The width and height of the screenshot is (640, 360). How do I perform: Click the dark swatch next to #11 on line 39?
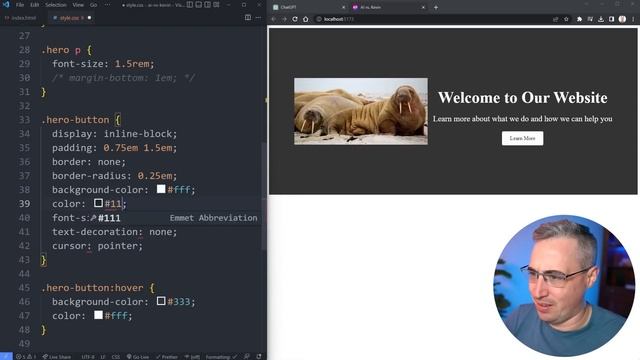point(98,203)
